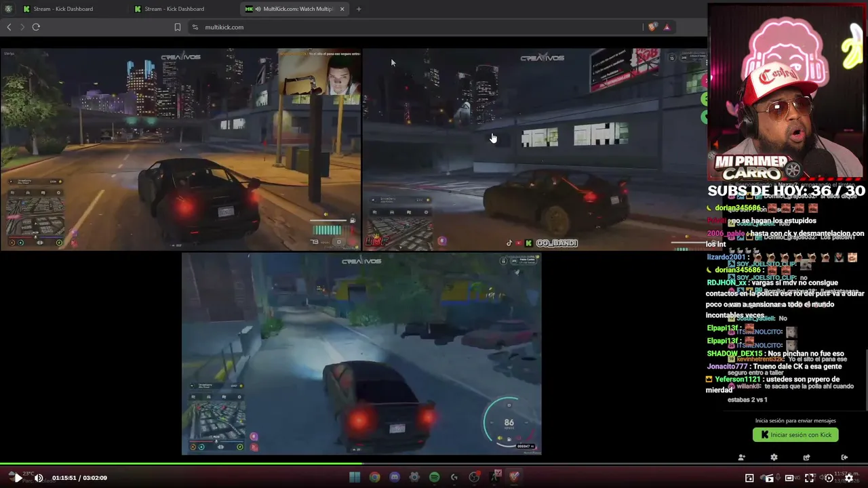The image size is (868, 488).
Task: Collapse the chat with the exit-arrow icon
Action: pyautogui.click(x=844, y=457)
